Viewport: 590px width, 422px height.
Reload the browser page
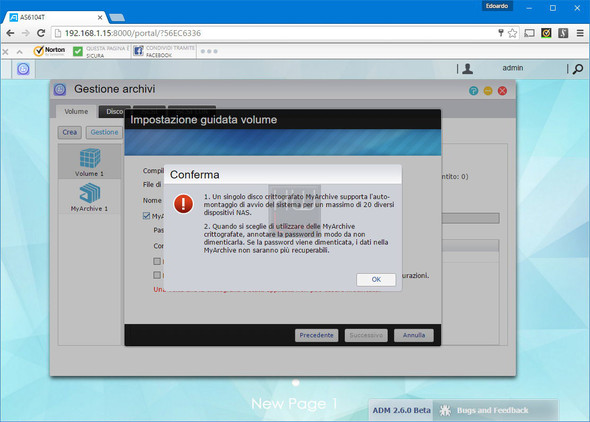[x=41, y=33]
